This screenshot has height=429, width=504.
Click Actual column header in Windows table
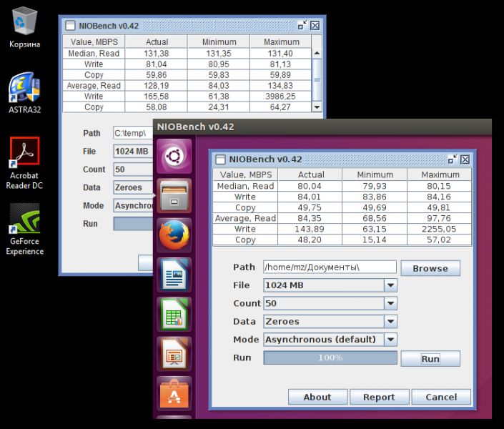(157, 41)
